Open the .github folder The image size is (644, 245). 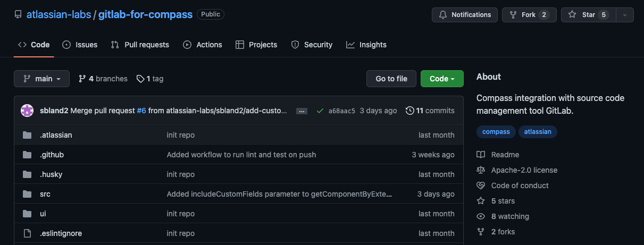pos(52,155)
